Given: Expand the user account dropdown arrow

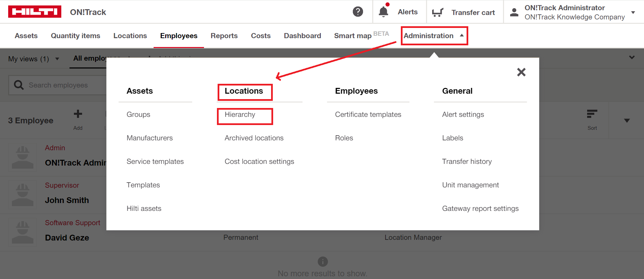Looking at the screenshot, I should (633, 13).
